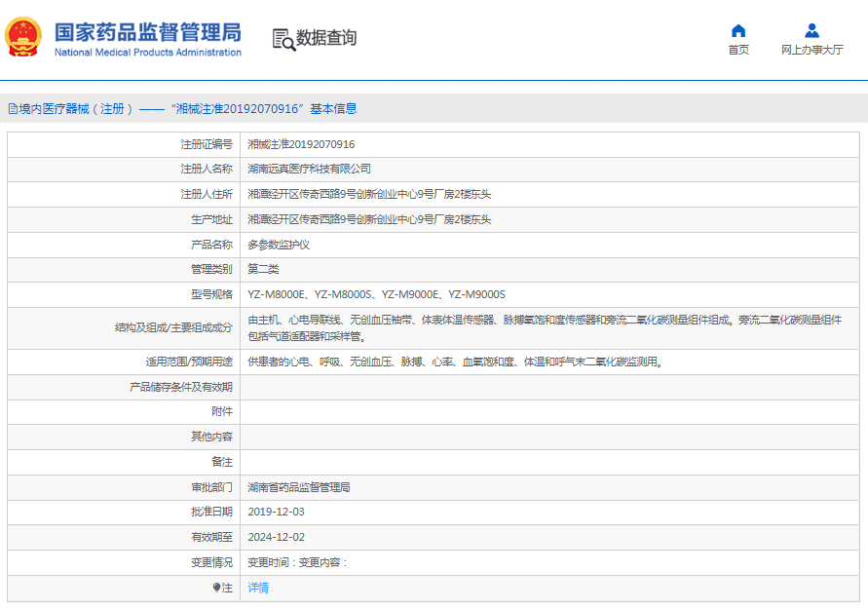Click the national emblem logo
This screenshot has width=868, height=610.
click(23, 38)
